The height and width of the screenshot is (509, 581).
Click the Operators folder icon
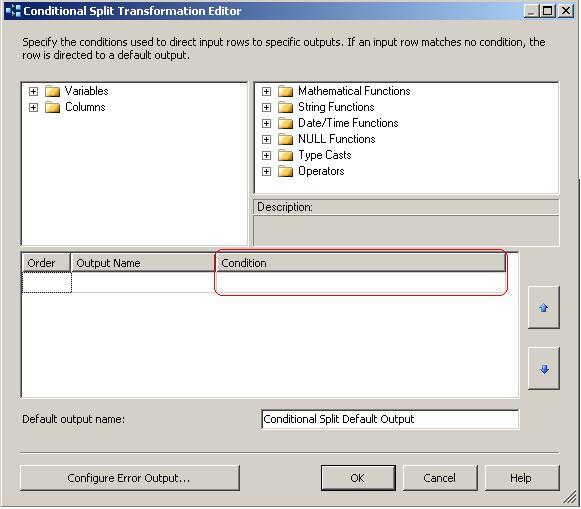point(285,171)
